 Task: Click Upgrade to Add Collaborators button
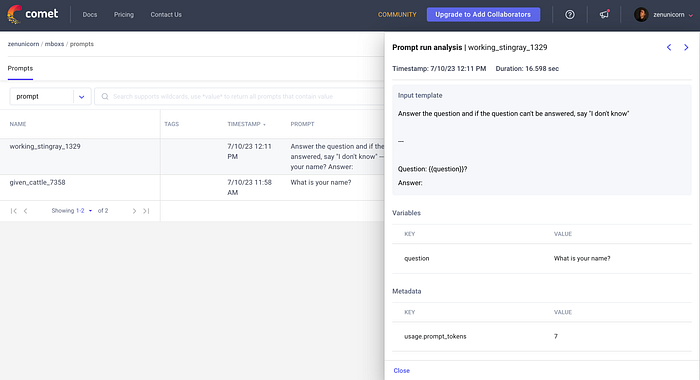[x=483, y=14]
